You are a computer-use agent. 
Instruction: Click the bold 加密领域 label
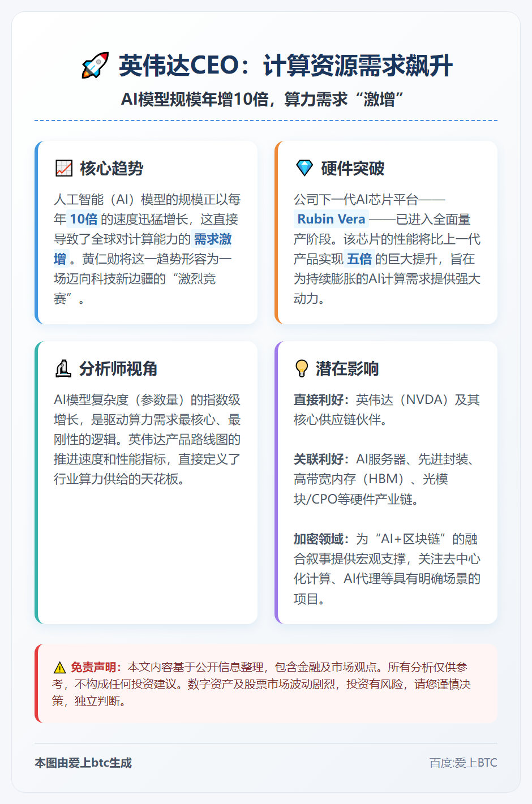pos(319,539)
